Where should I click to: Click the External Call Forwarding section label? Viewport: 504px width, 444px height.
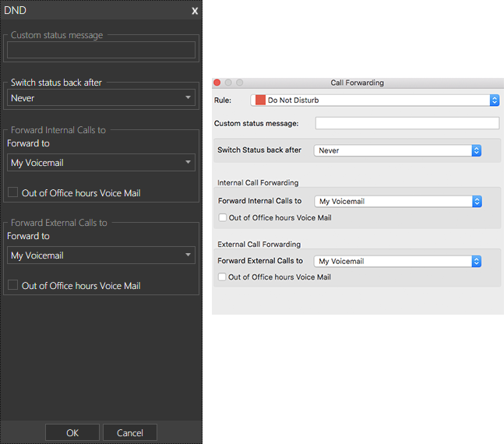pos(259,245)
